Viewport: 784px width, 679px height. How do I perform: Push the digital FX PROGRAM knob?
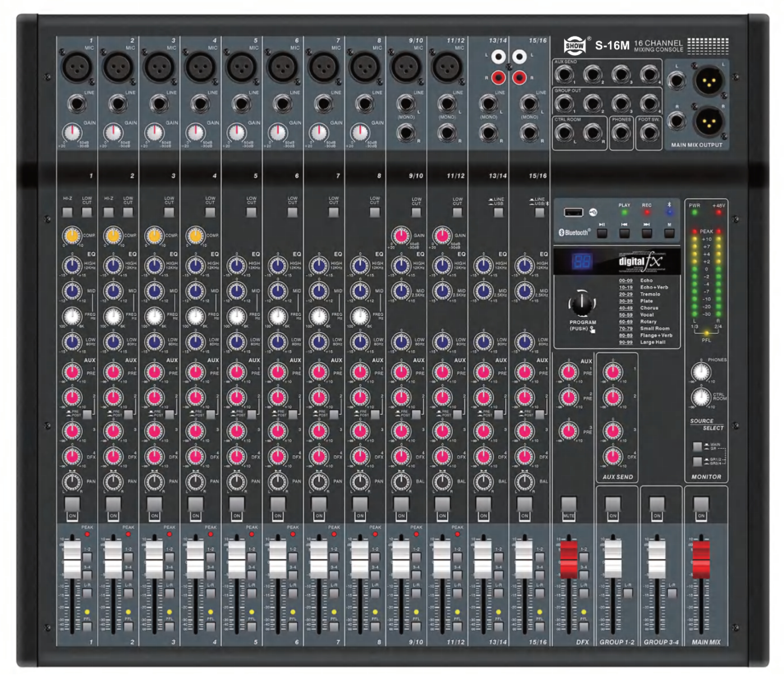coord(582,302)
